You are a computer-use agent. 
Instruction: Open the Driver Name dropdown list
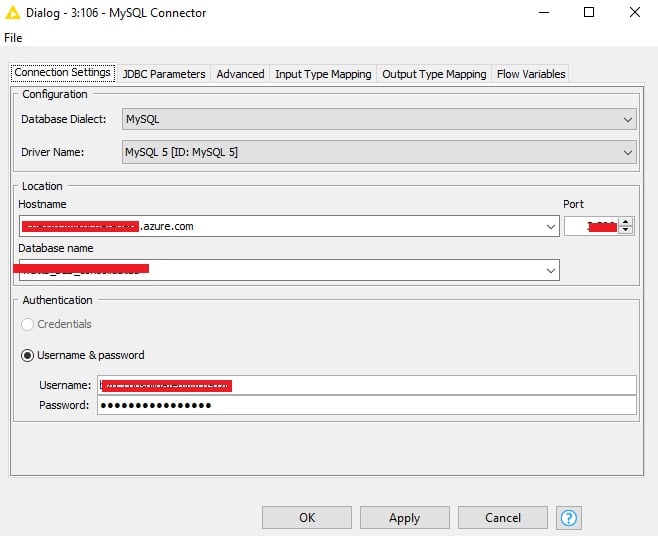pyautogui.click(x=628, y=153)
